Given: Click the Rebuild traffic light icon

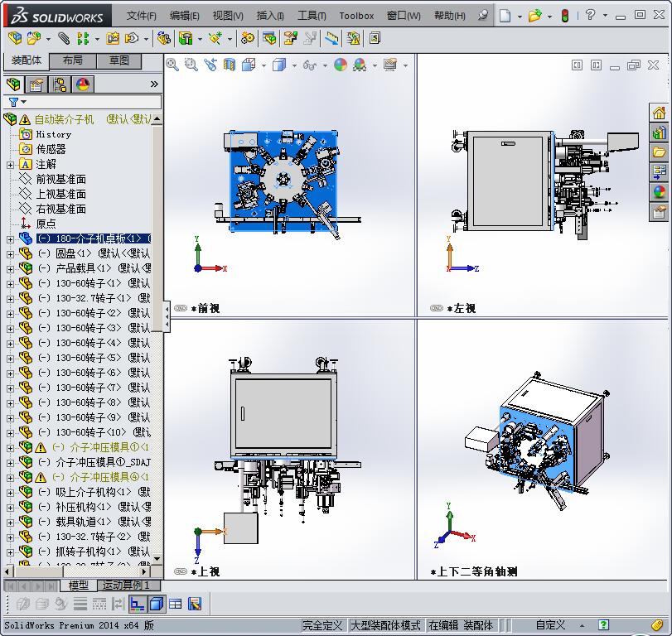Looking at the screenshot, I should (565, 16).
